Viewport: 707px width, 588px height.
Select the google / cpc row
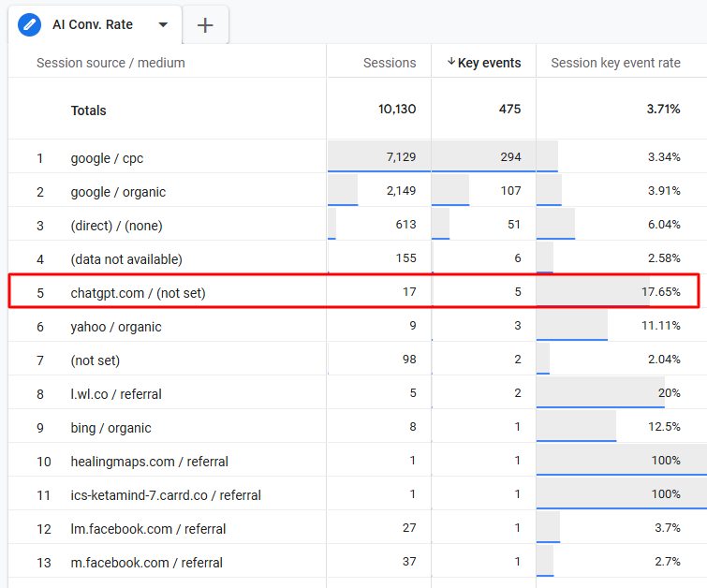pos(357,157)
